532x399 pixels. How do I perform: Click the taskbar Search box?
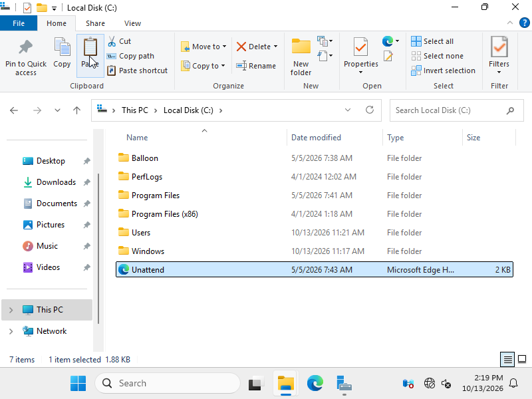[x=168, y=384]
